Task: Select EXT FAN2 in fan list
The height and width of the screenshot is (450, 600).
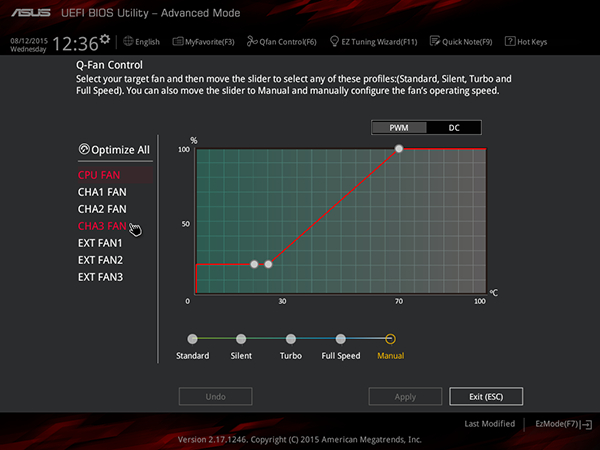Action: pos(100,260)
